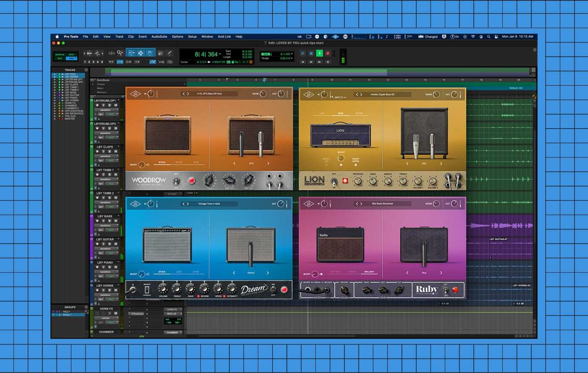The height and width of the screenshot is (373, 588).
Task: Toggle the Dream ON/OFF power switch
Action: [273, 289]
